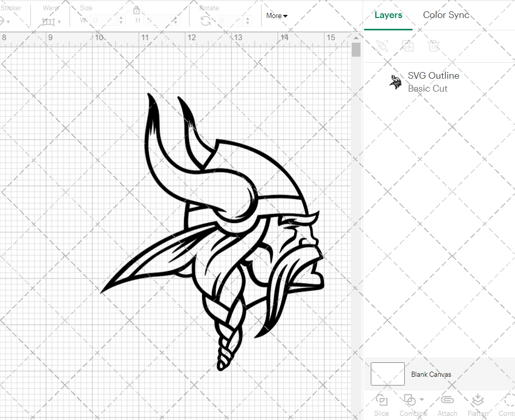
Task: Click the Attach paperclip icon
Action: point(447,400)
